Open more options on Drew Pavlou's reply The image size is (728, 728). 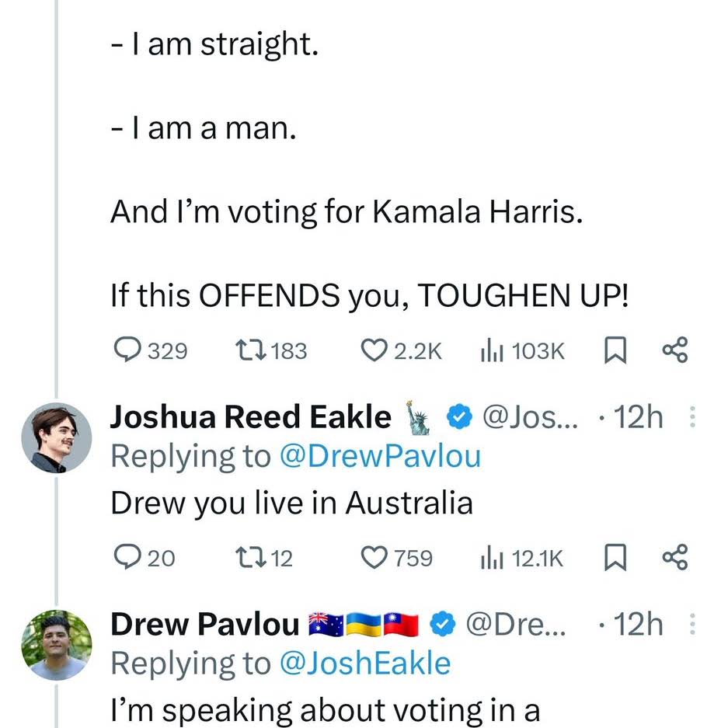pyautogui.click(x=693, y=624)
